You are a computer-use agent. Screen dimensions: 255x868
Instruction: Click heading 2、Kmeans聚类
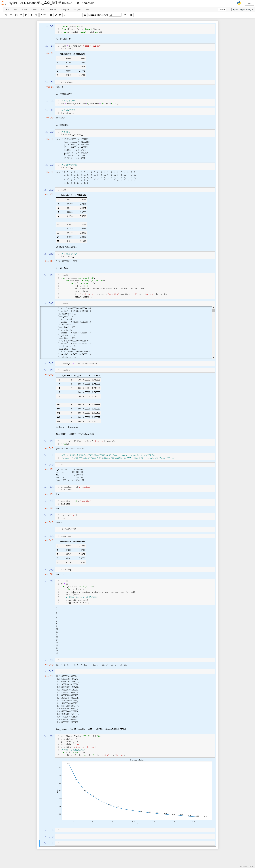pos(64,94)
